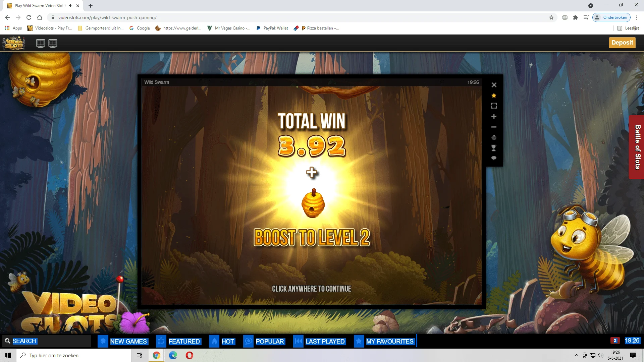Open the Windows Start menu
This screenshot has width=644, height=362.
(8, 355)
